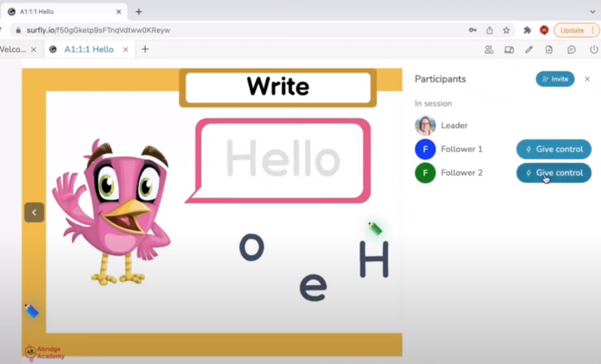Click the power icon to end session

(x=594, y=49)
